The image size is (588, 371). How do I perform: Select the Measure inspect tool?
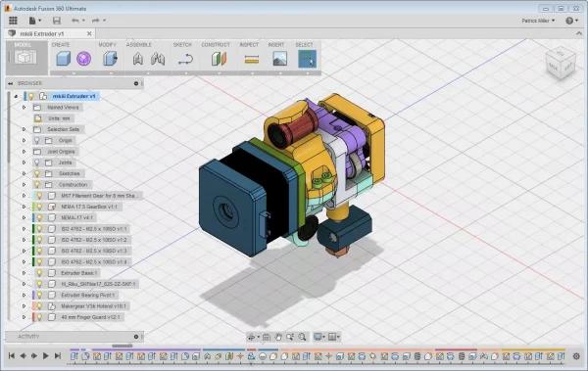[252, 59]
